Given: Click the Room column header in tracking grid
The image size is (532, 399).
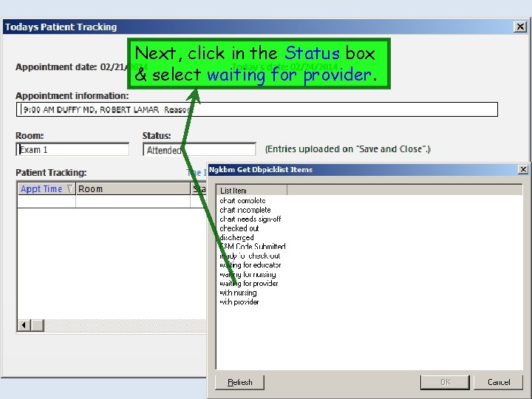Looking at the screenshot, I should (x=133, y=188).
